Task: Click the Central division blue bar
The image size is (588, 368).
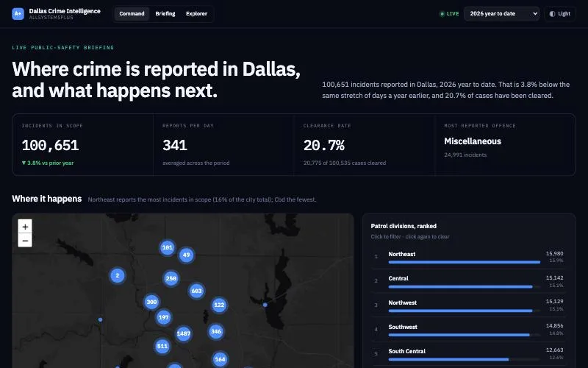Action: 461,286
